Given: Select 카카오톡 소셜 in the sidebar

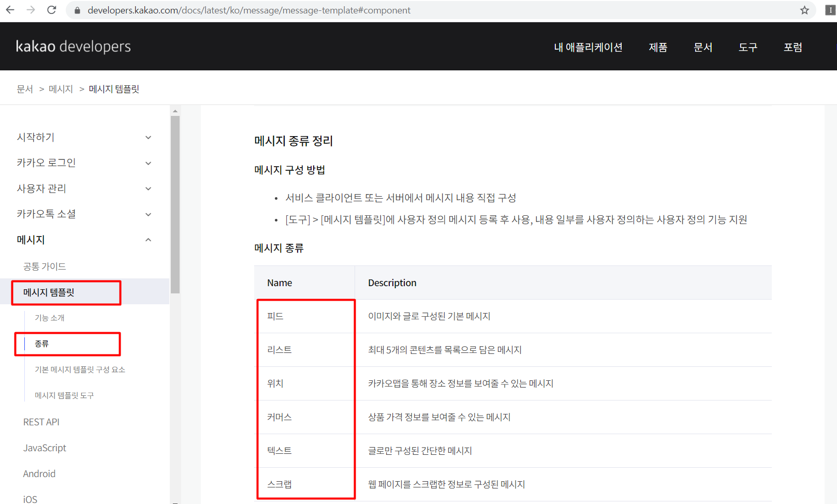Looking at the screenshot, I should click(46, 214).
